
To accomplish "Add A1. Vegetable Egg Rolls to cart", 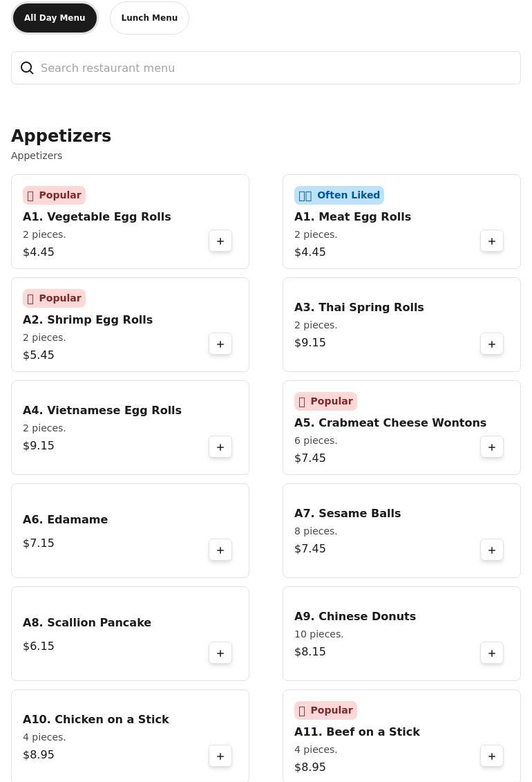I will click(220, 241).
